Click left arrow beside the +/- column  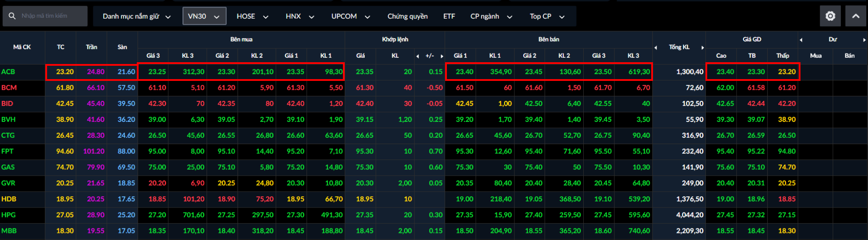tap(418, 56)
